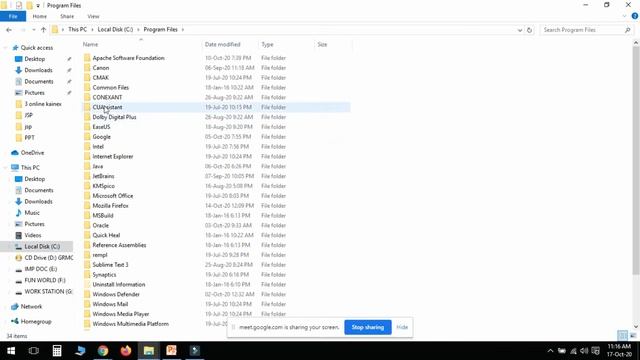
Task: Select the Canon folder
Action: [x=100, y=68]
